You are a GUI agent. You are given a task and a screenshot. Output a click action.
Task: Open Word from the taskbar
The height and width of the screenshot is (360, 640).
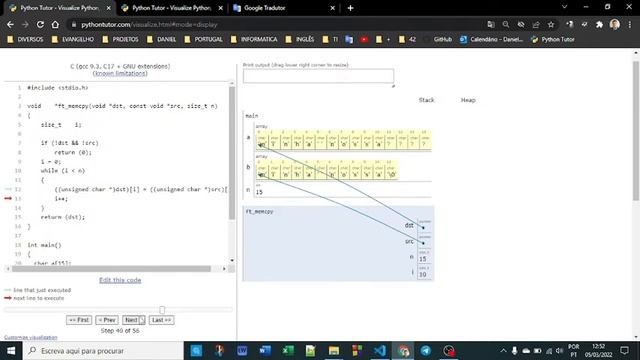[265, 351]
